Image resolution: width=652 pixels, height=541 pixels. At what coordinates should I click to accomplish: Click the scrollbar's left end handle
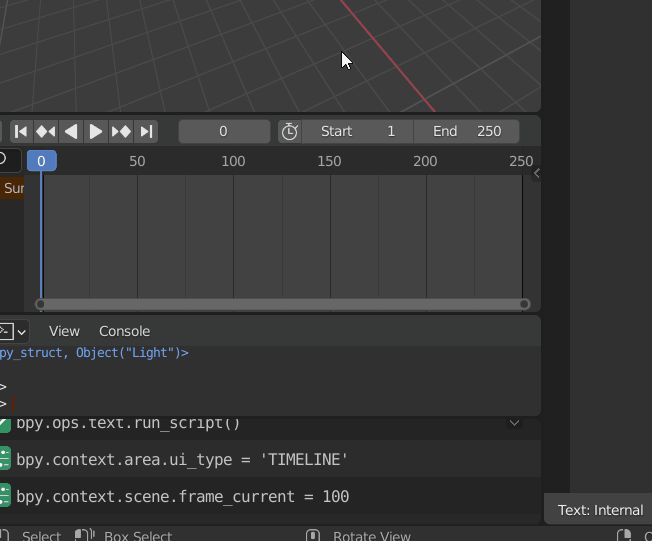[40, 304]
